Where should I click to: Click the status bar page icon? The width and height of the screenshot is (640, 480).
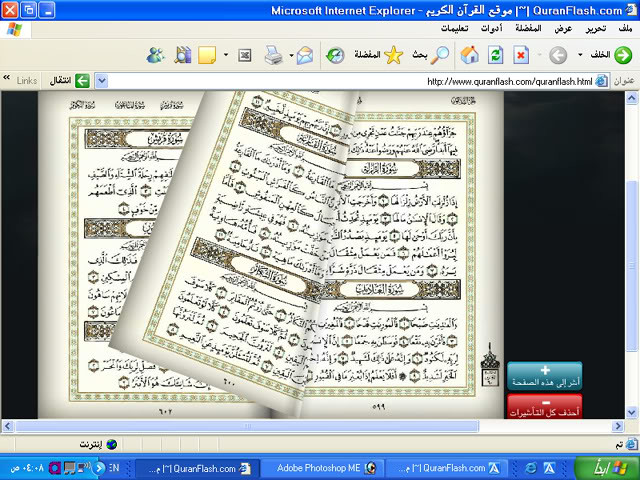click(x=631, y=444)
